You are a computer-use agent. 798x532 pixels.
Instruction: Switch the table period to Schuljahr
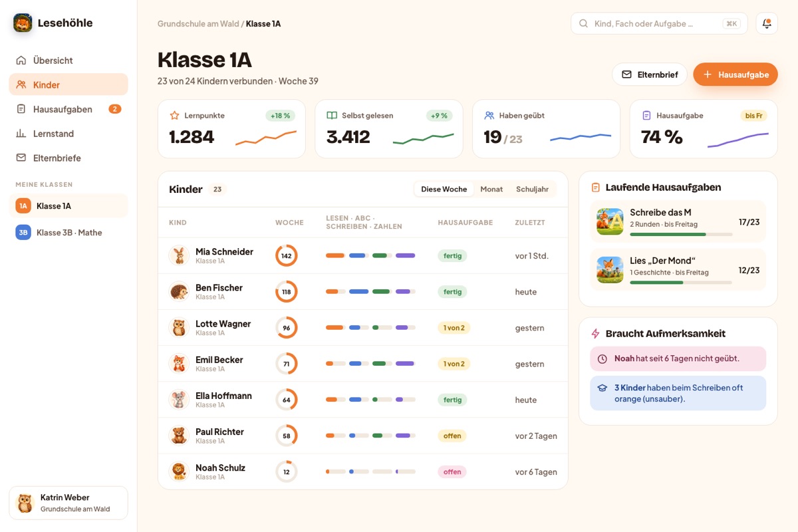coord(532,189)
